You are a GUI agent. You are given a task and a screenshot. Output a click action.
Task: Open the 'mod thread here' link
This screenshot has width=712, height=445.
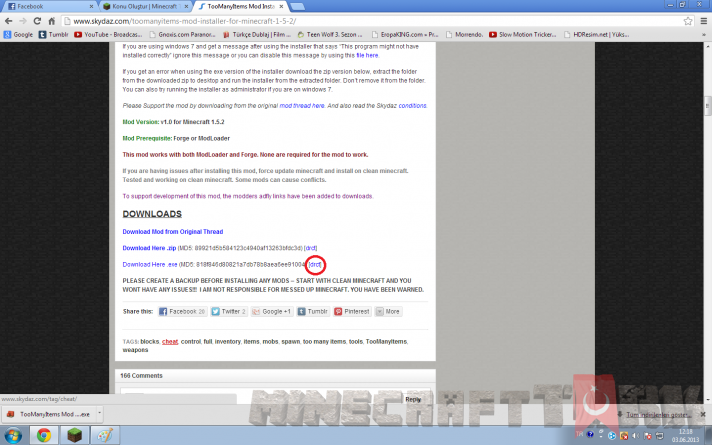[302, 105]
